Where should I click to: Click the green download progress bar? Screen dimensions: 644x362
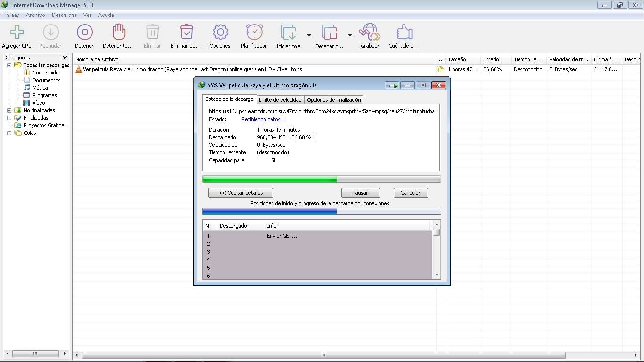point(322,179)
